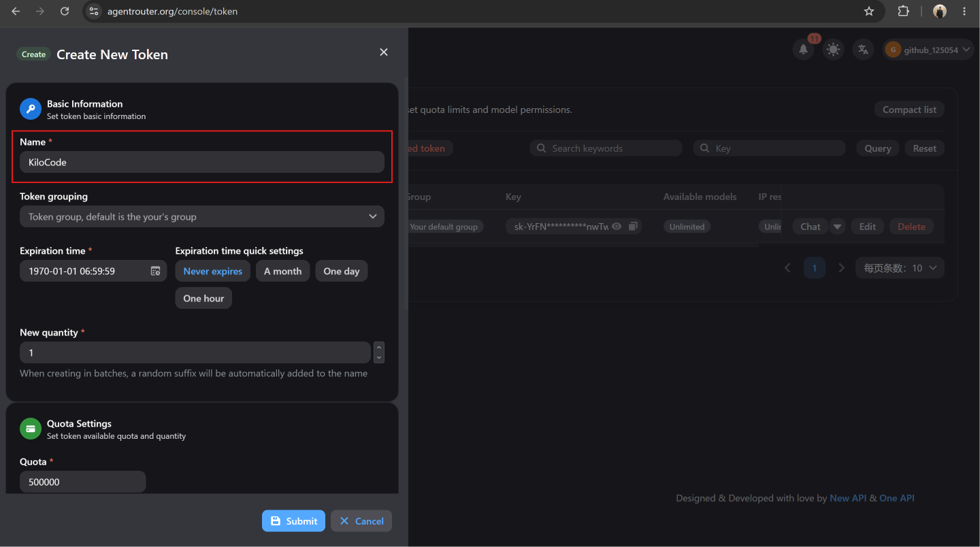Reset the token search filters
Viewport: 980px width, 547px height.
(924, 148)
